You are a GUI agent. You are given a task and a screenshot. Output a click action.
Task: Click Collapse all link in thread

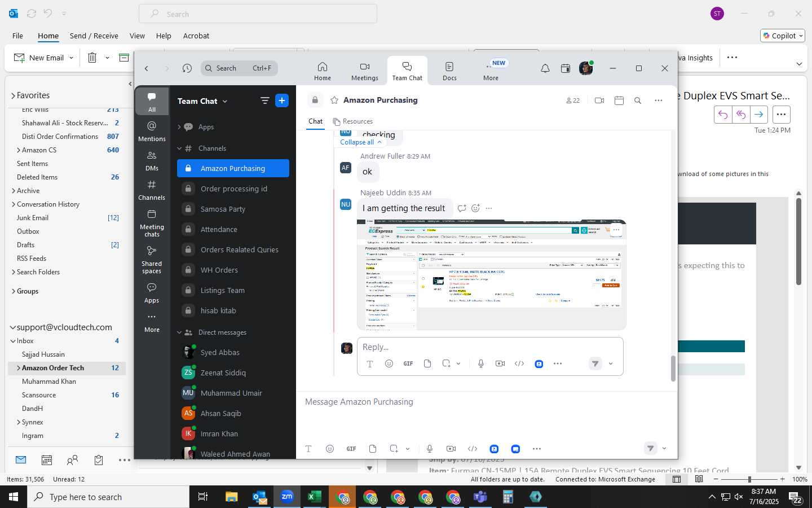[361, 142]
